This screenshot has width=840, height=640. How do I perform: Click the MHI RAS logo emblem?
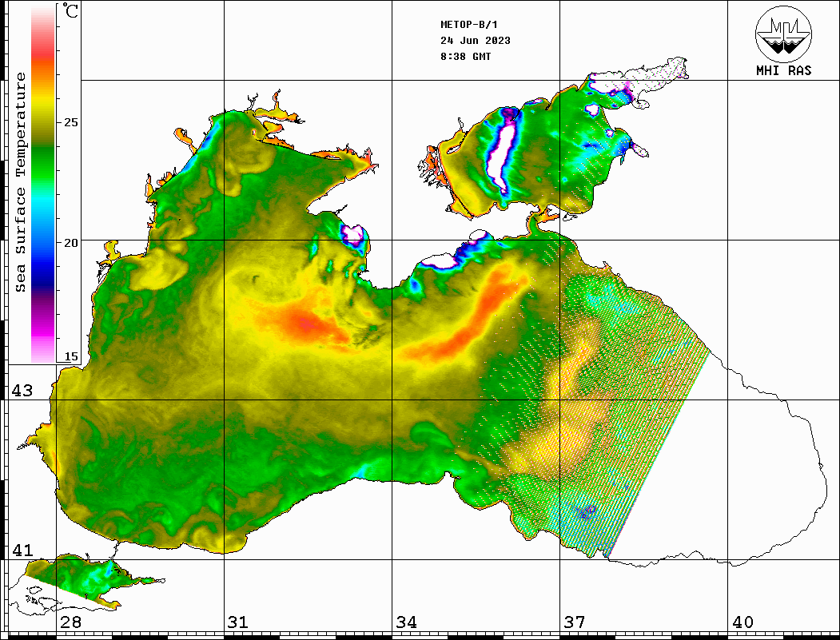pos(783,34)
